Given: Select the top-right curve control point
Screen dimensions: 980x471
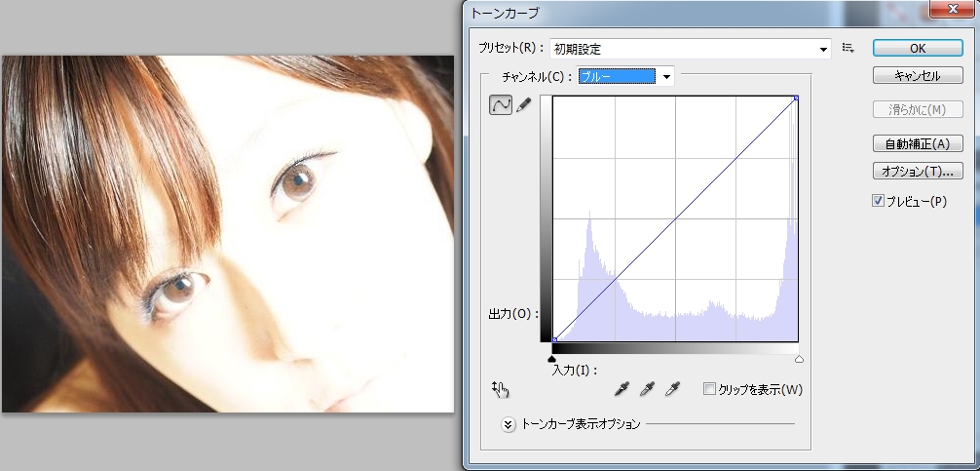Looking at the screenshot, I should (x=796, y=98).
